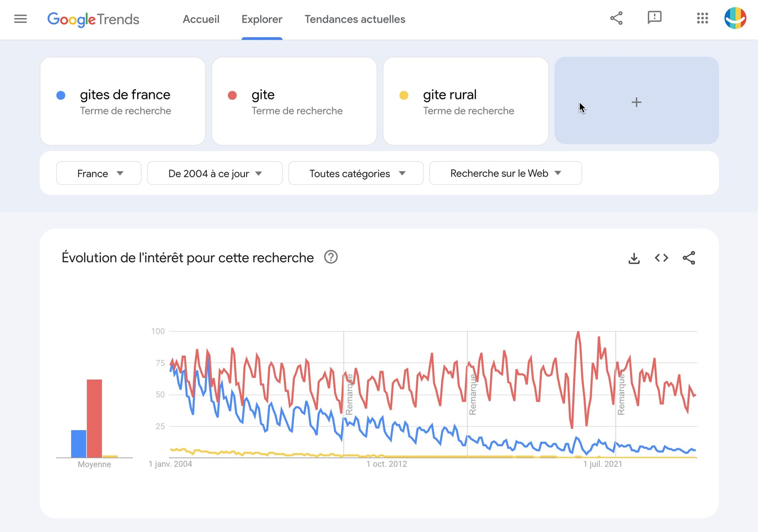The image size is (758, 532).
Task: Open 'Recherche sur le Web' dropdown
Action: coord(505,173)
